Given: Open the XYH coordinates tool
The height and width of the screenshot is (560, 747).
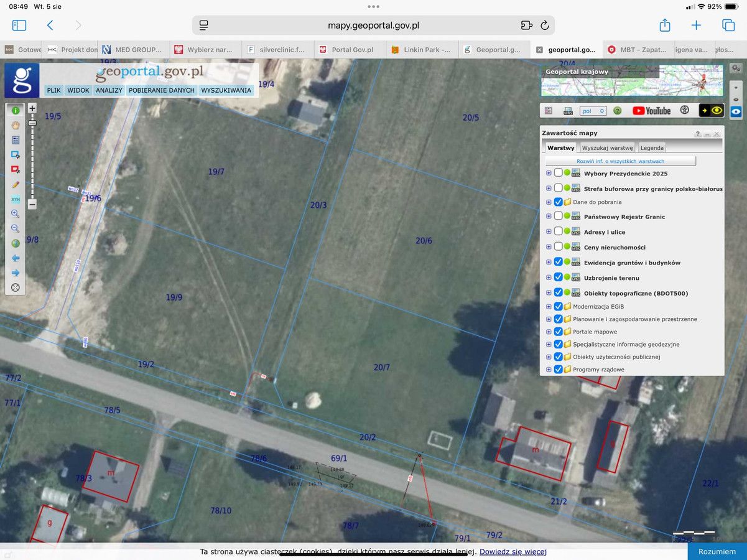Looking at the screenshot, I should click(x=16, y=199).
